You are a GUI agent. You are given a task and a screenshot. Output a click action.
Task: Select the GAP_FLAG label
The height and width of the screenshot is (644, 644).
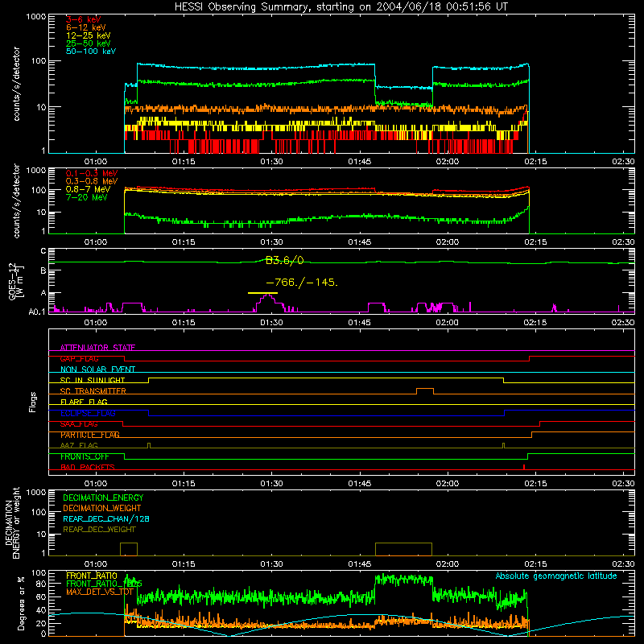[x=79, y=358]
